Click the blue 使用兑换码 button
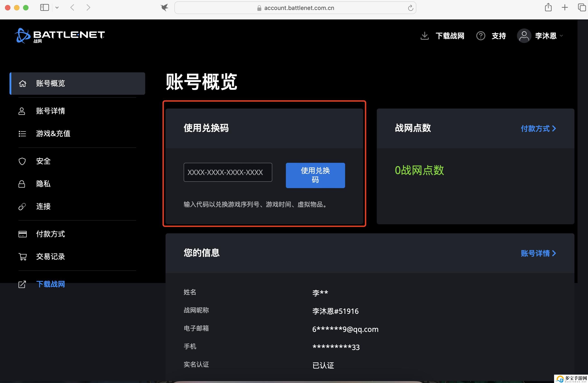Screen dimensions: 588x383 click(x=315, y=175)
